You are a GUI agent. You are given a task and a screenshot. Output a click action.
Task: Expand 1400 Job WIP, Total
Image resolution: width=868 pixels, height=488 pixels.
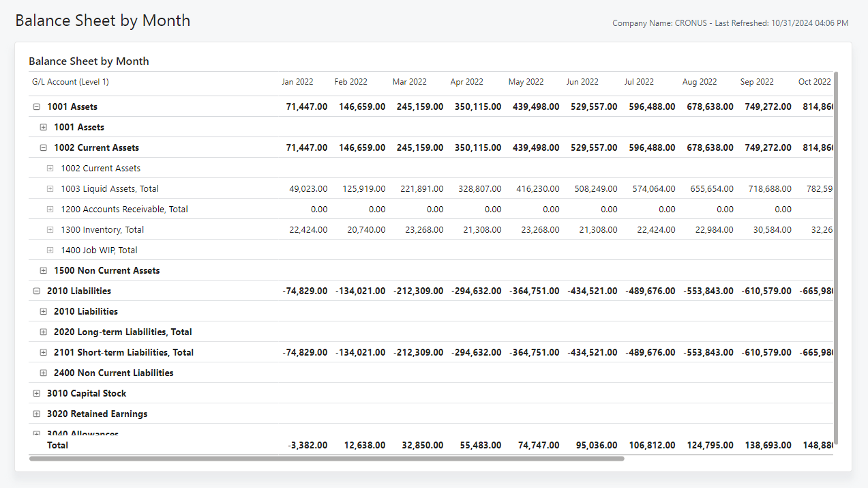(49, 250)
